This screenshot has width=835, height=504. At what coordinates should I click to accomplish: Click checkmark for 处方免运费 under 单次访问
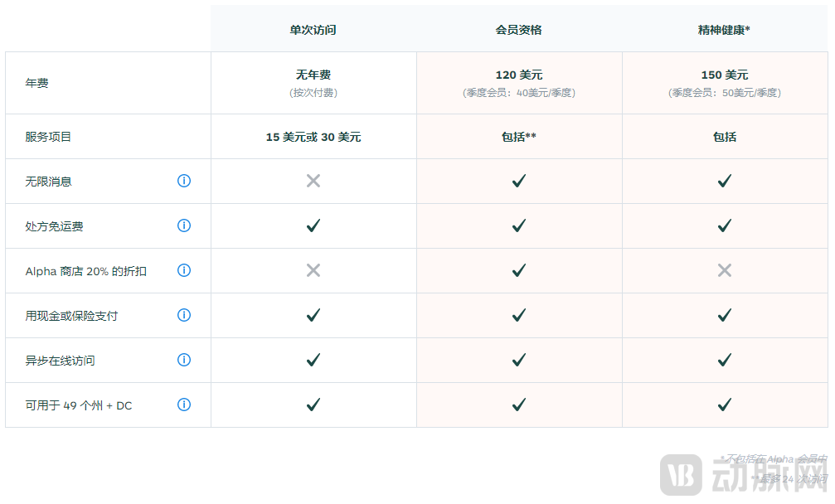[x=313, y=225]
